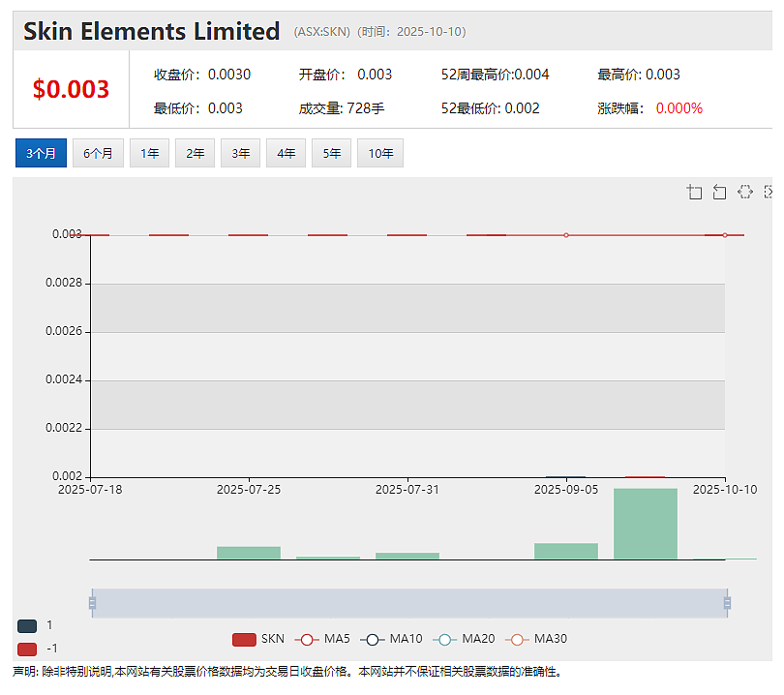Toggle the red '-1' visual map swatch
The height and width of the screenshot is (695, 784).
(27, 649)
